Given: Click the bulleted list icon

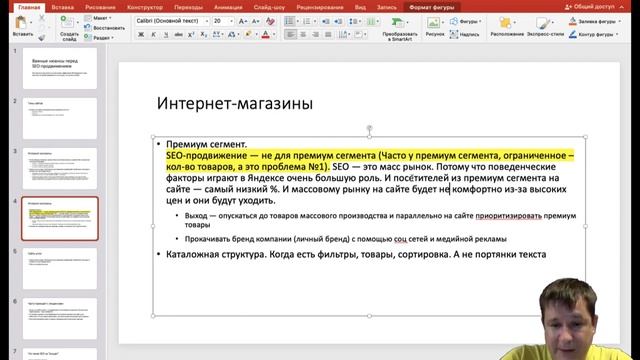Looking at the screenshot, I should pos(289,21).
